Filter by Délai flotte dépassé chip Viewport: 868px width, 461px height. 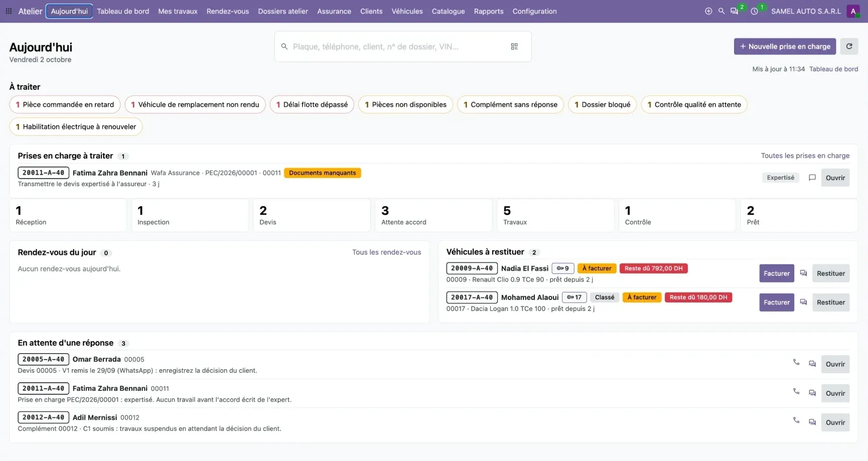coord(312,104)
